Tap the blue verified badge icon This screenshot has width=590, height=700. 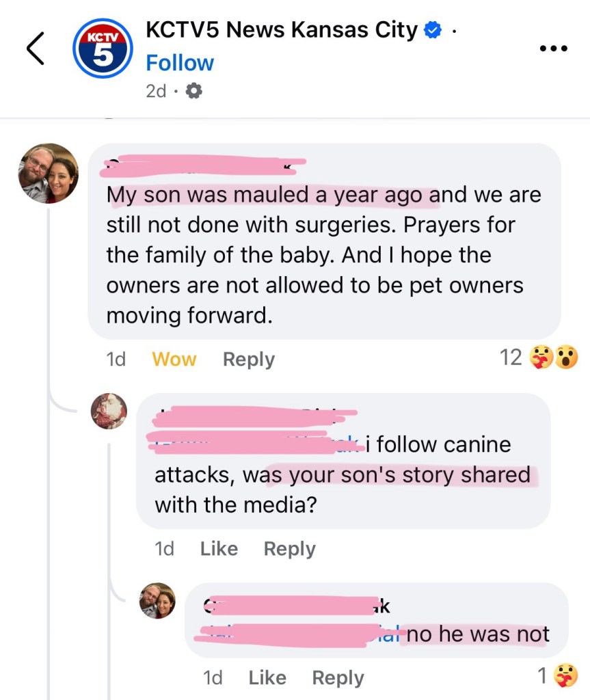click(433, 30)
